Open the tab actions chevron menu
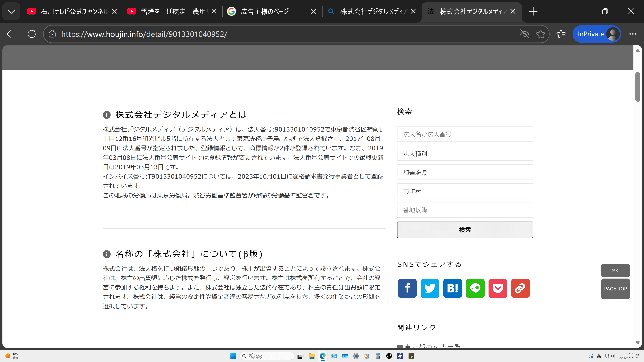Image resolution: width=644 pixels, height=362 pixels. pyautogui.click(x=11, y=12)
